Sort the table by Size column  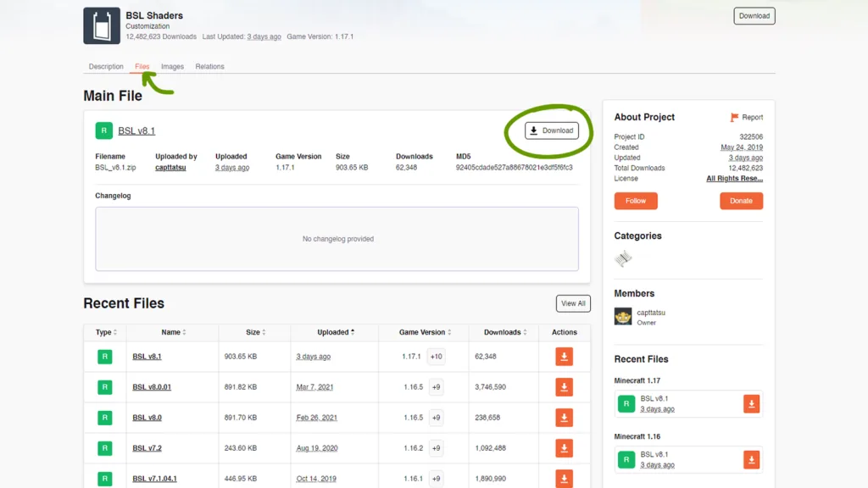[254, 332]
